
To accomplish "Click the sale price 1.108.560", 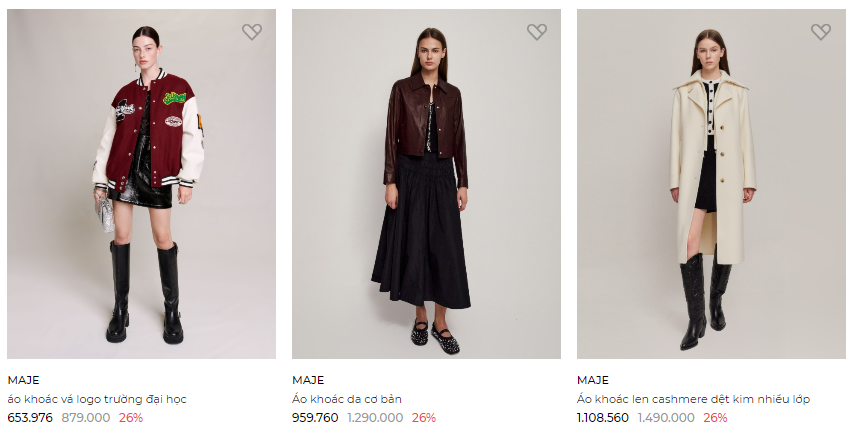I will (603, 418).
